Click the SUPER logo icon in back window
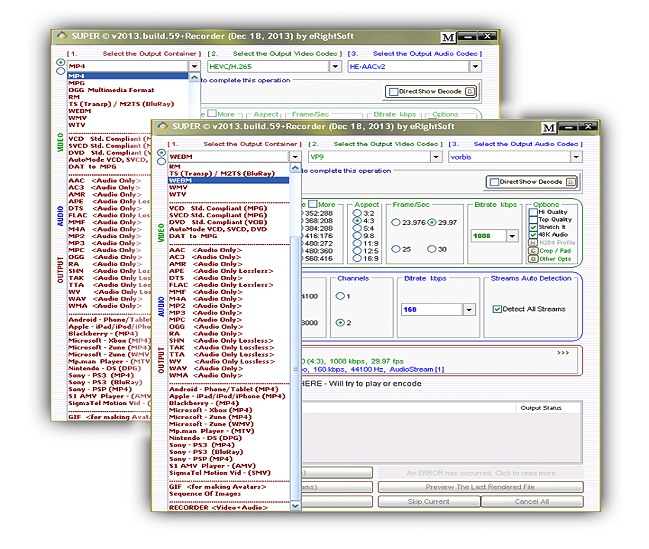 (x=61, y=36)
